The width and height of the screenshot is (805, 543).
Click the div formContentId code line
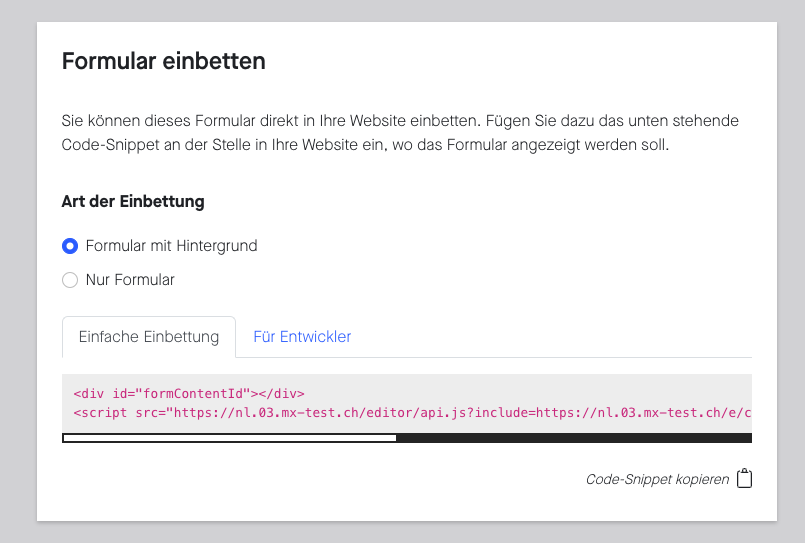[x=189, y=393]
